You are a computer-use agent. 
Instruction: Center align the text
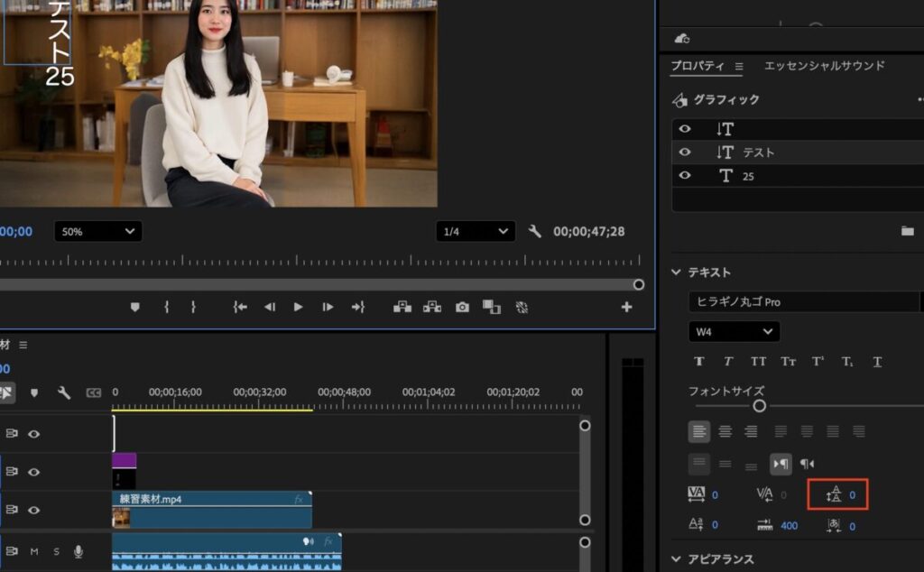[725, 432]
